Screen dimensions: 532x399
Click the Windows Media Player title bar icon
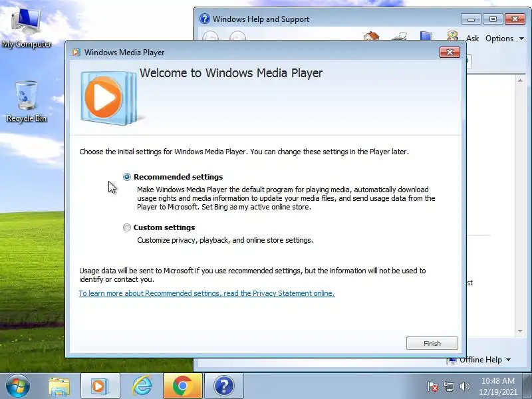[x=76, y=53]
